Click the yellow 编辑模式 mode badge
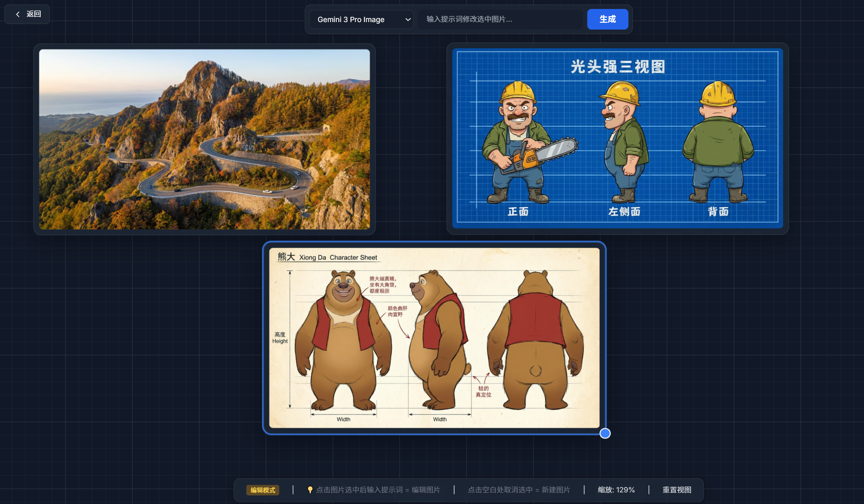 coord(263,490)
